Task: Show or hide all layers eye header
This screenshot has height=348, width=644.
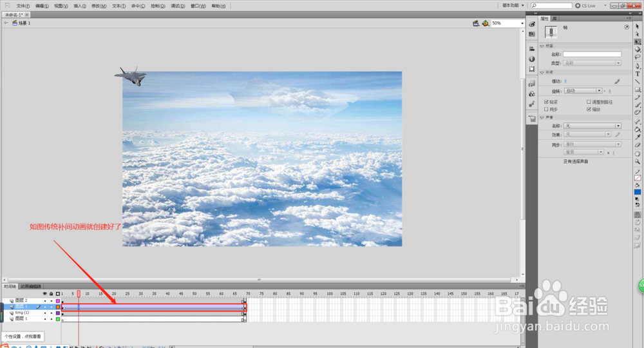Action: 45,294
